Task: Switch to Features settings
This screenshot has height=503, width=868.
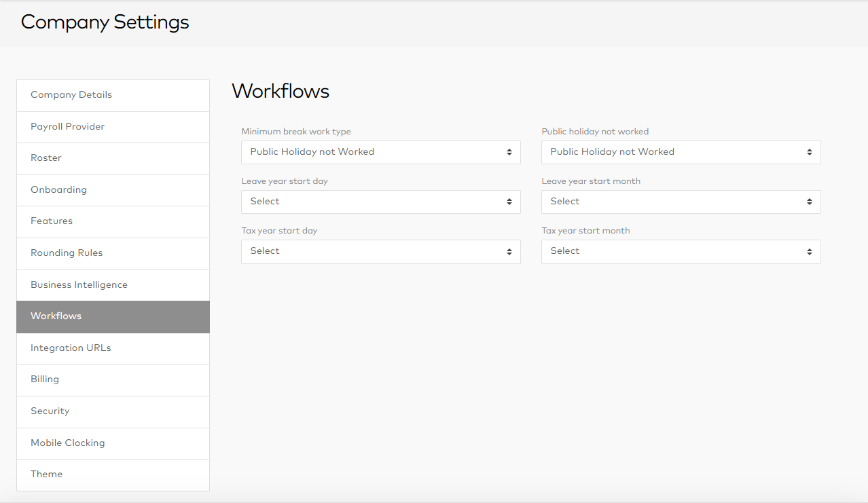Action: 113,221
